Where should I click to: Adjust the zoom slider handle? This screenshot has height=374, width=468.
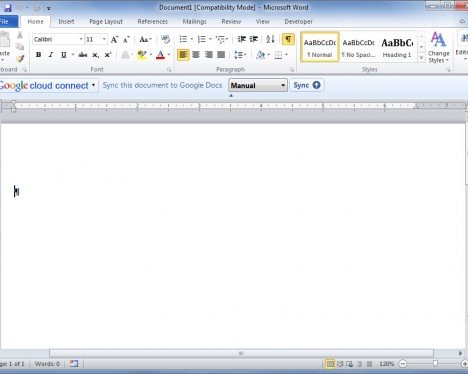point(435,364)
